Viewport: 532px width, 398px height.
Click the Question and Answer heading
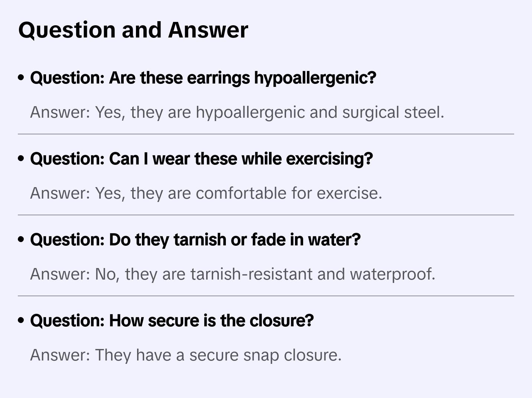133,30
